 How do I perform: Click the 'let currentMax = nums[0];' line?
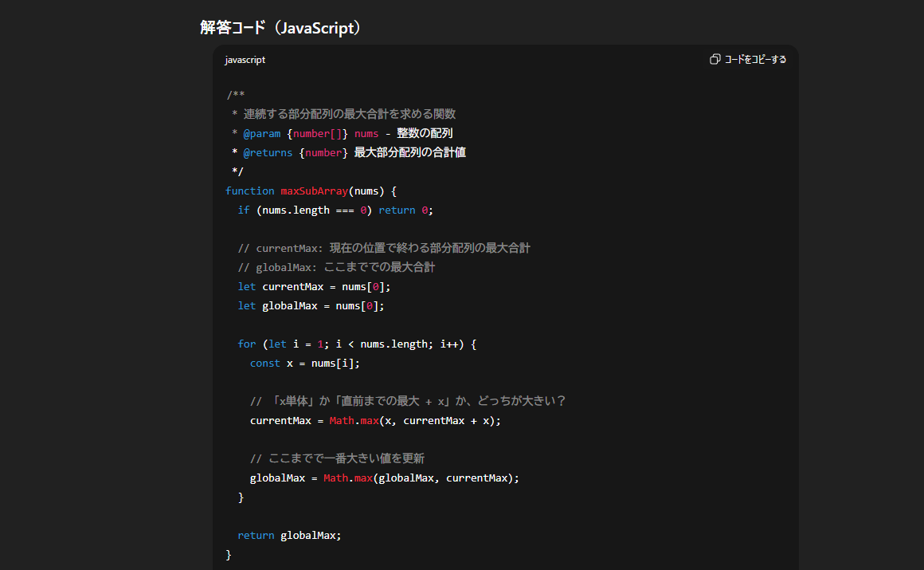[x=314, y=287]
